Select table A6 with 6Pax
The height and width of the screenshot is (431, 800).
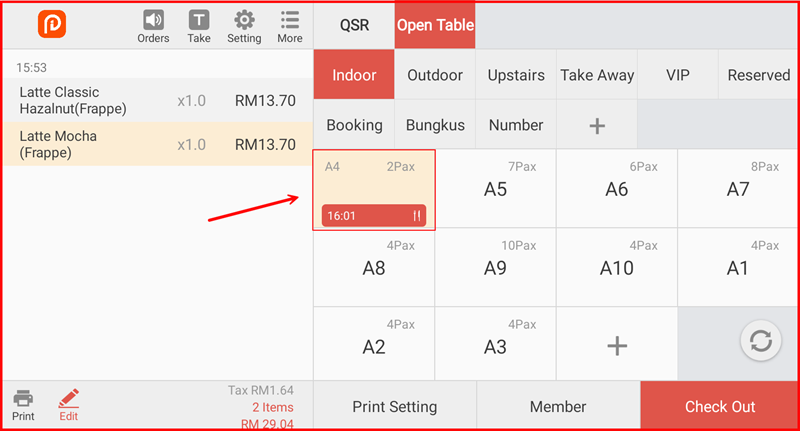click(x=617, y=189)
